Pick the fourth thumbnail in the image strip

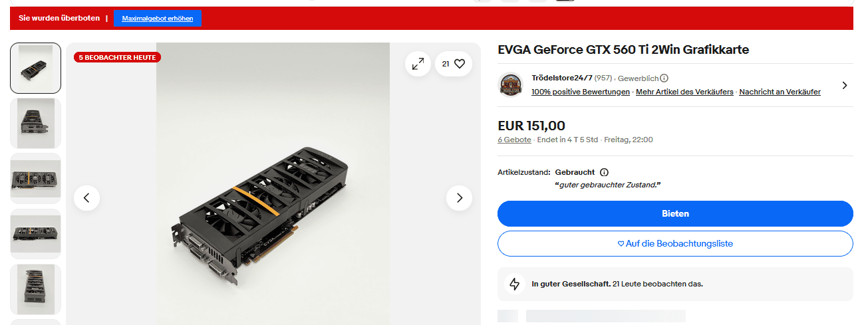pyautogui.click(x=36, y=234)
